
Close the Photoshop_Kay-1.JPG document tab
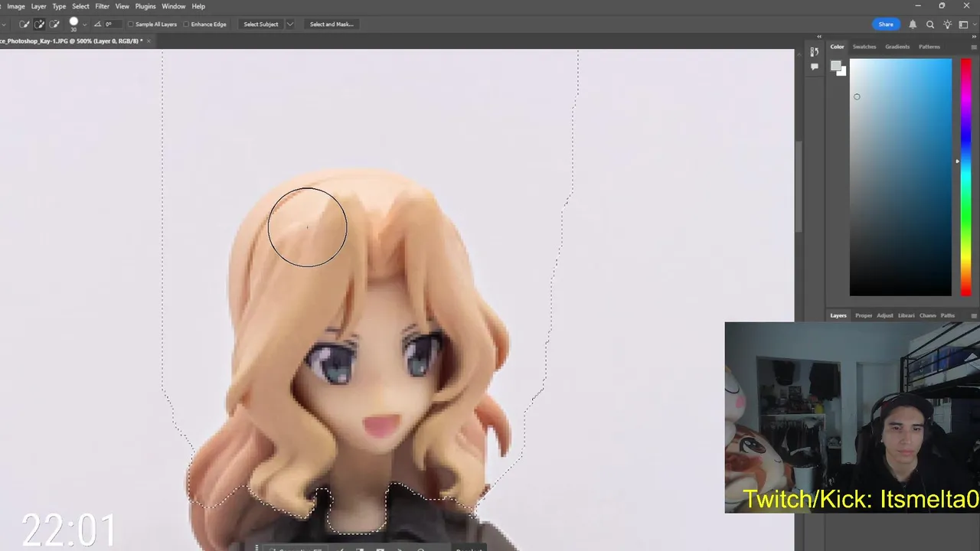[149, 41]
